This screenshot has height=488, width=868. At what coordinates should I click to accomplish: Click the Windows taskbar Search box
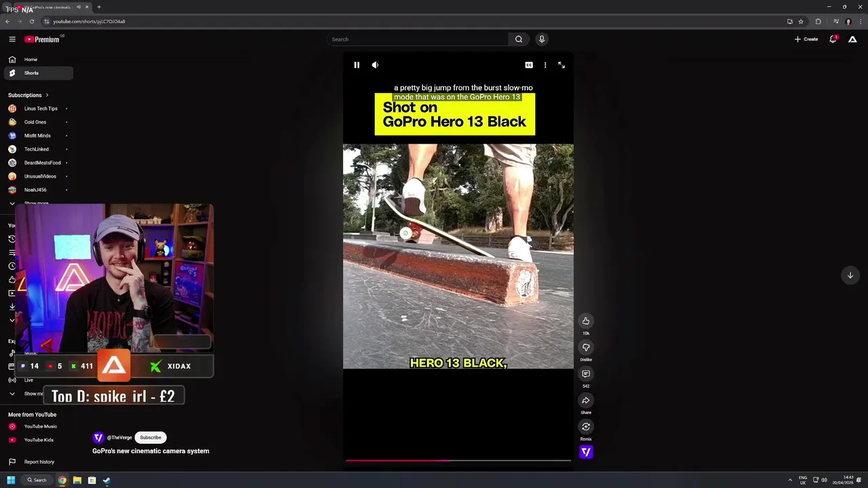point(37,481)
